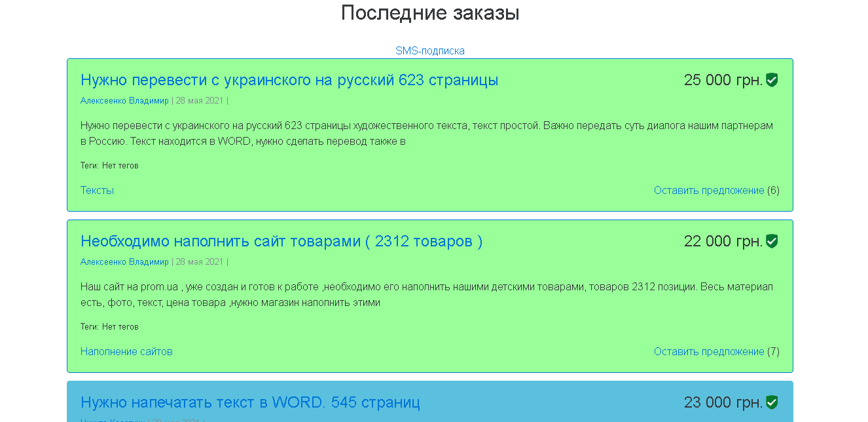868x422 pixels.
Task: Click the description text of the translation order
Action: 426,134
